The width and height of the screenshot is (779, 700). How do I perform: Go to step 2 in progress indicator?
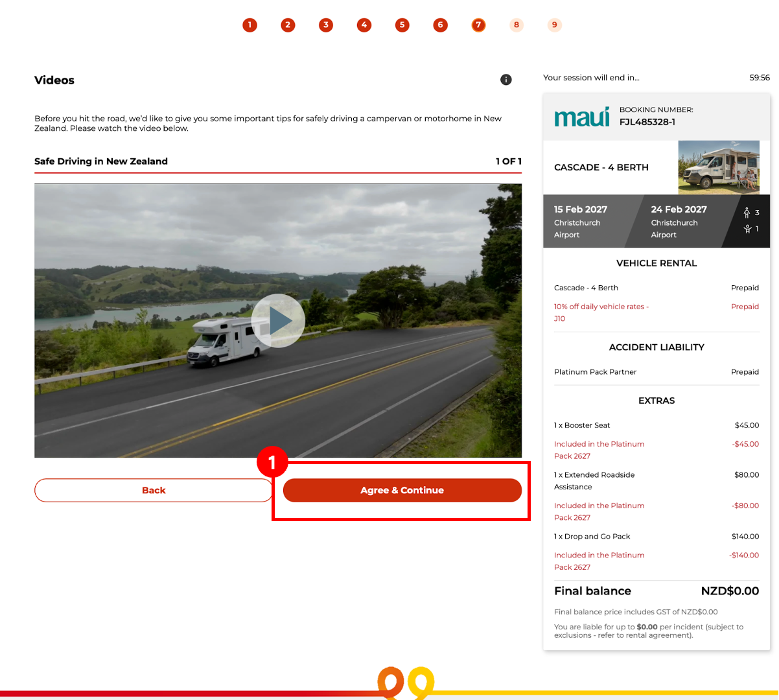pos(288,25)
